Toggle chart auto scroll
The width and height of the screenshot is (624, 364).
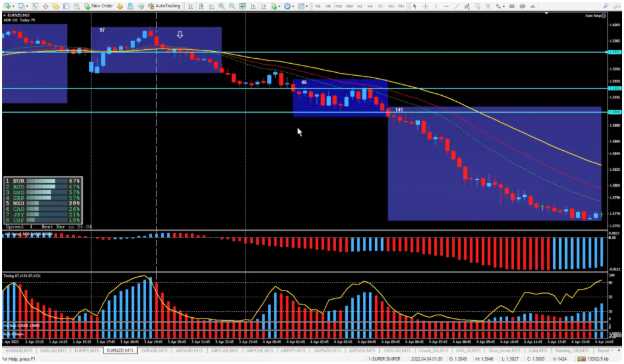click(x=253, y=6)
